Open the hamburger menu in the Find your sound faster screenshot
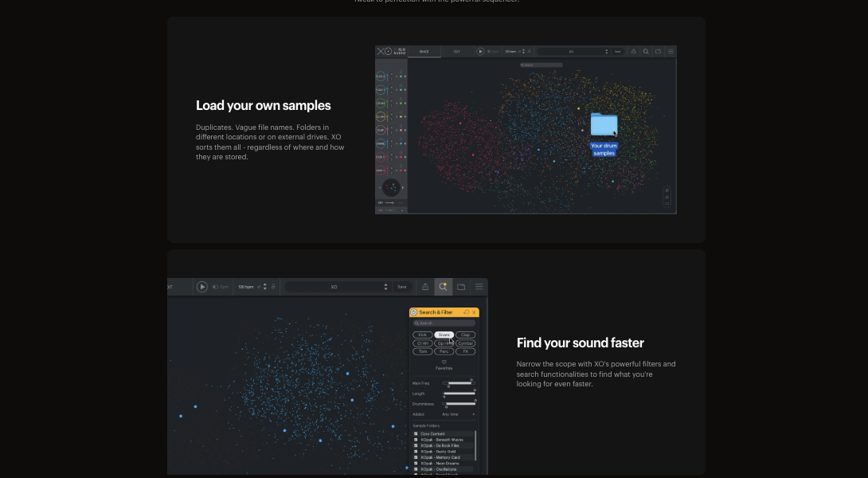 point(479,286)
